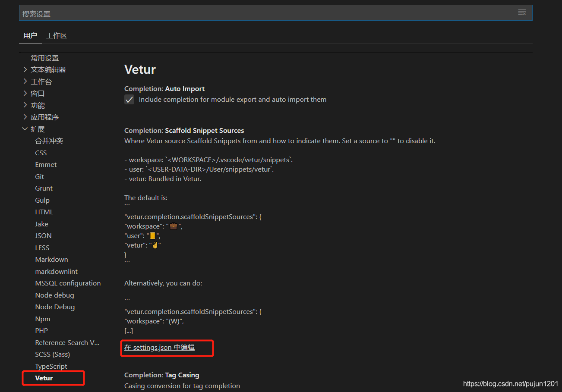Open 合并冲突 extension settings
This screenshot has height=392, width=562.
click(x=49, y=141)
